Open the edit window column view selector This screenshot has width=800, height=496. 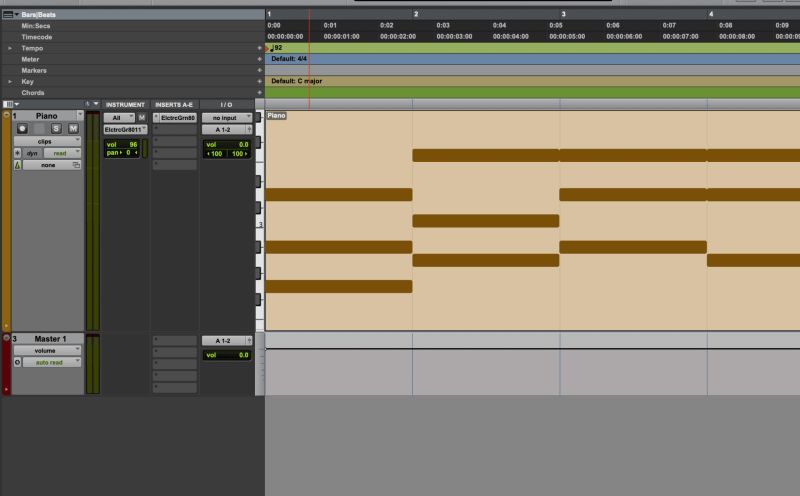[x=9, y=104]
